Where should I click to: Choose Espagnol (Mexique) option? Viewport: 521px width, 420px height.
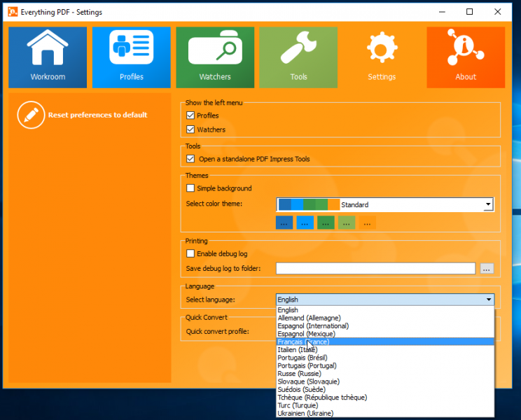click(385, 334)
